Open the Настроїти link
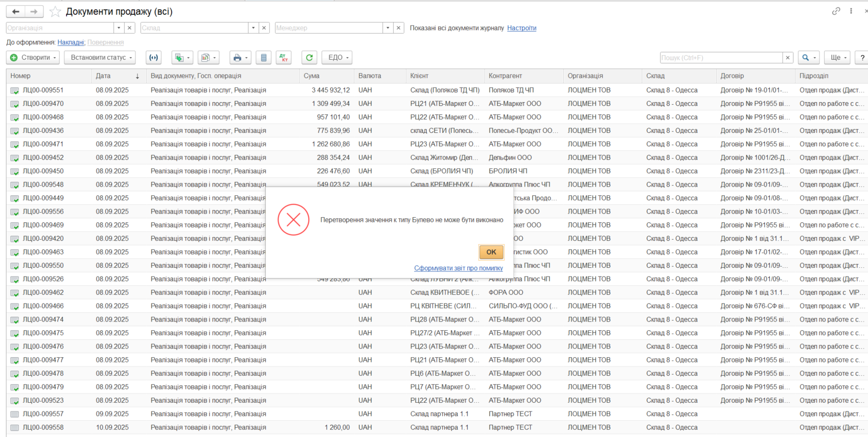868x437 pixels. click(x=521, y=28)
